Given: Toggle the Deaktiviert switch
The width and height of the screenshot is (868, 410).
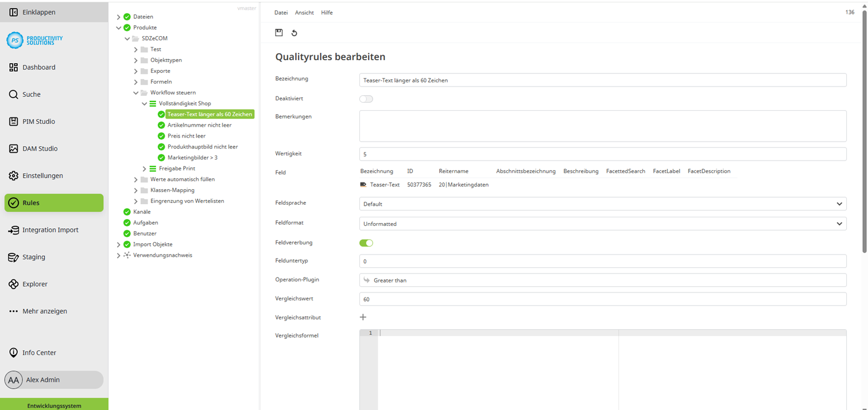Looking at the screenshot, I should click(x=366, y=99).
